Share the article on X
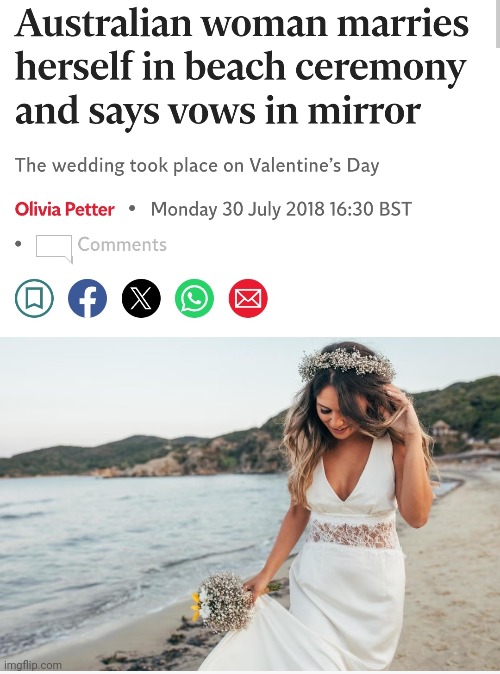This screenshot has height=674, width=500. 141,298
